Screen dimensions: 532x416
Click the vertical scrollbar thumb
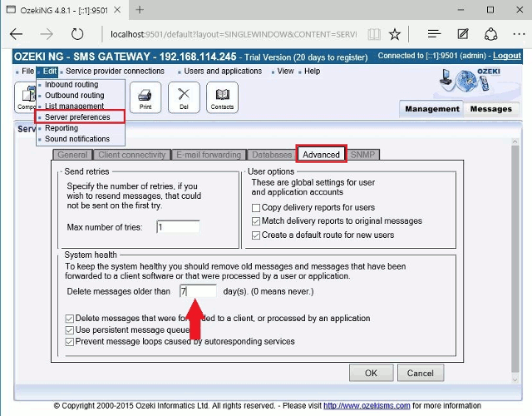coord(515,259)
